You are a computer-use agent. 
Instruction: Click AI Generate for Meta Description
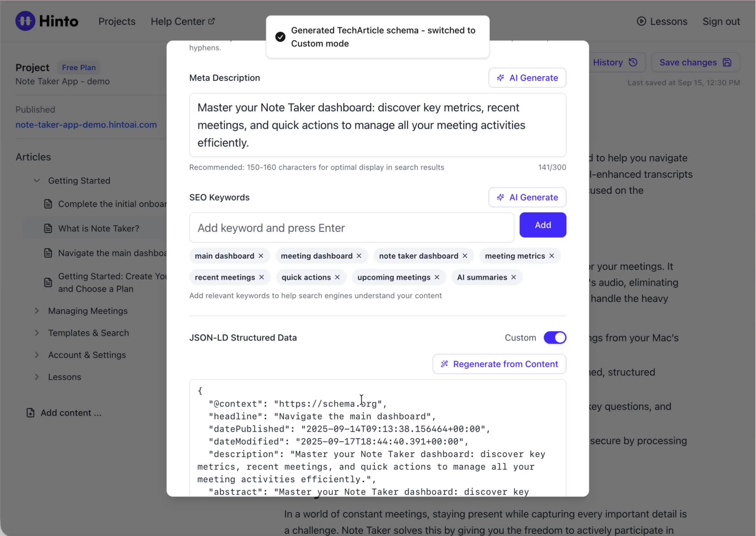tap(527, 78)
